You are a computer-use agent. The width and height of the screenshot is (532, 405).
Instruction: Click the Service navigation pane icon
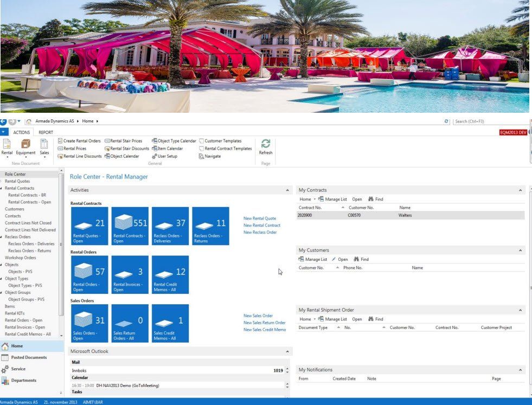click(x=5, y=369)
